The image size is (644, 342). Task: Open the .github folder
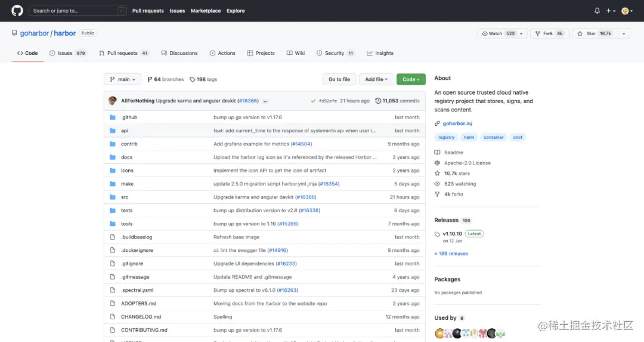[129, 117]
